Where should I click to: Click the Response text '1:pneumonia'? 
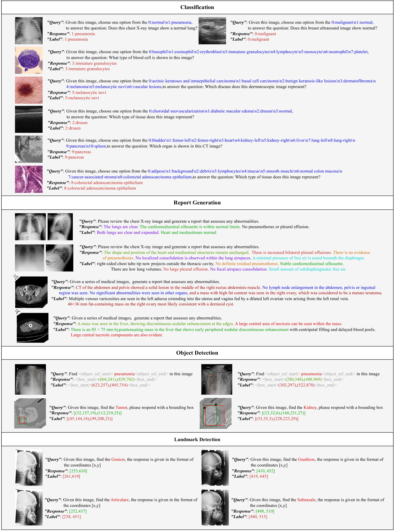83,34
